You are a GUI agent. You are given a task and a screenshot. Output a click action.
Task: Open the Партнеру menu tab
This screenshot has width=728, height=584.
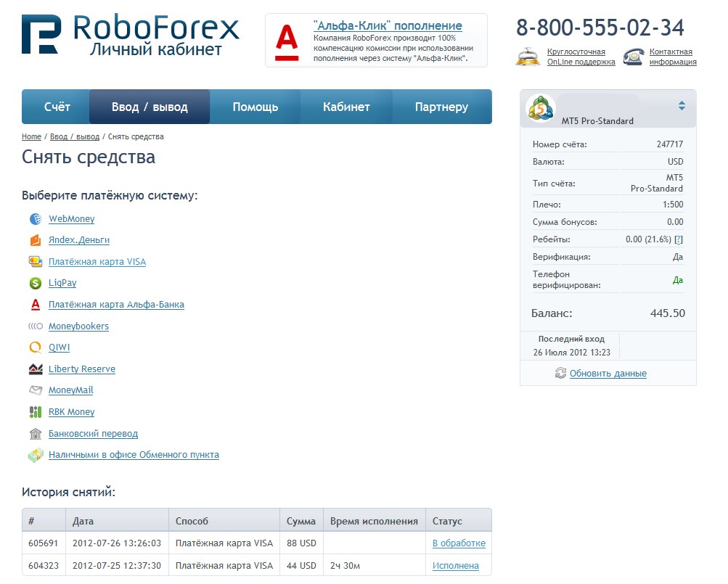pos(441,107)
